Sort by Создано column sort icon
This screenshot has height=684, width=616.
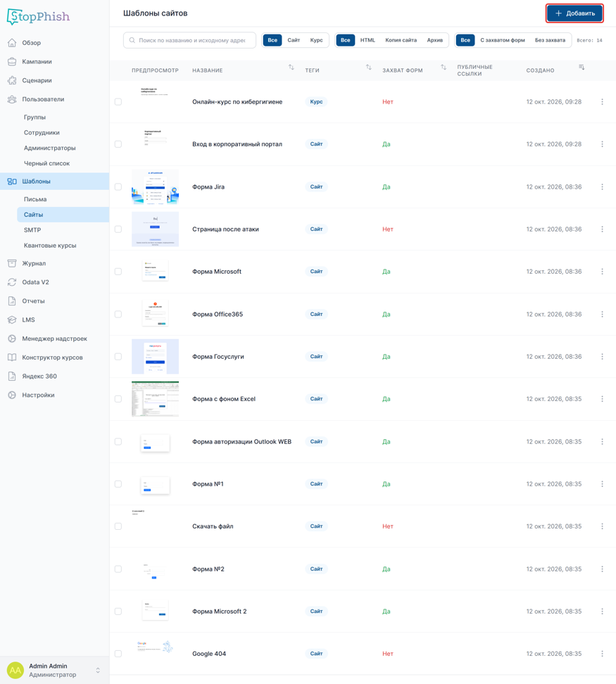(x=582, y=67)
